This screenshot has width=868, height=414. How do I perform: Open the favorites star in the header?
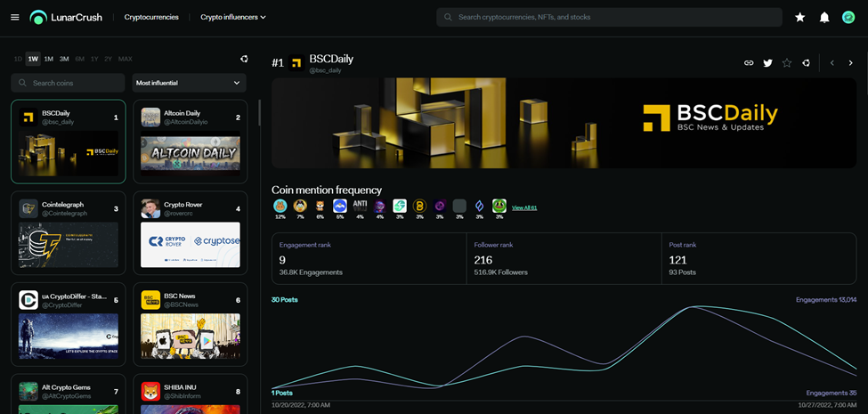click(x=800, y=17)
